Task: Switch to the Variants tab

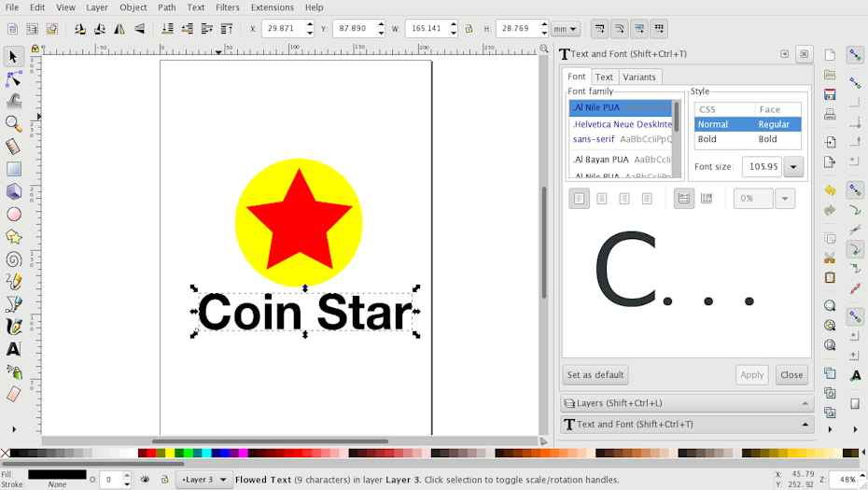Action: tap(639, 77)
